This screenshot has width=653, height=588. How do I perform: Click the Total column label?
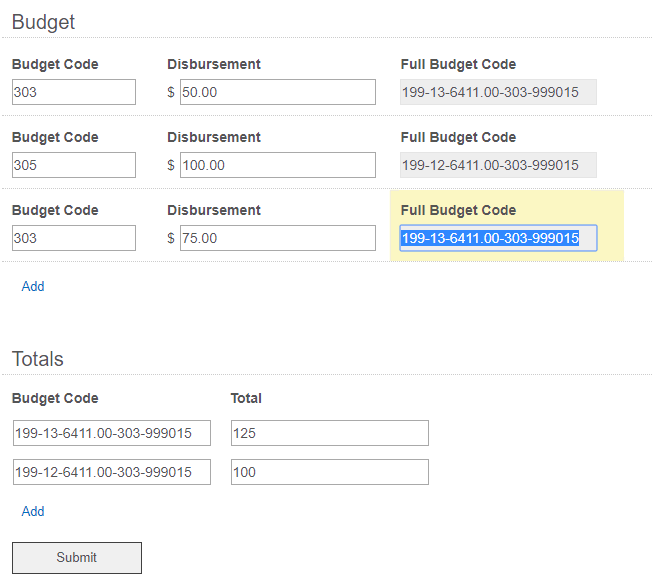[x=246, y=398]
